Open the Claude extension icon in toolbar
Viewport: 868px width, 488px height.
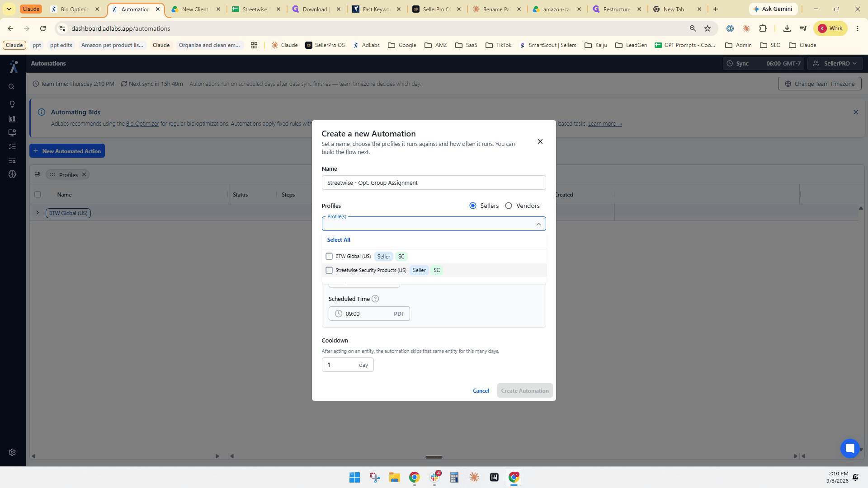point(746,28)
